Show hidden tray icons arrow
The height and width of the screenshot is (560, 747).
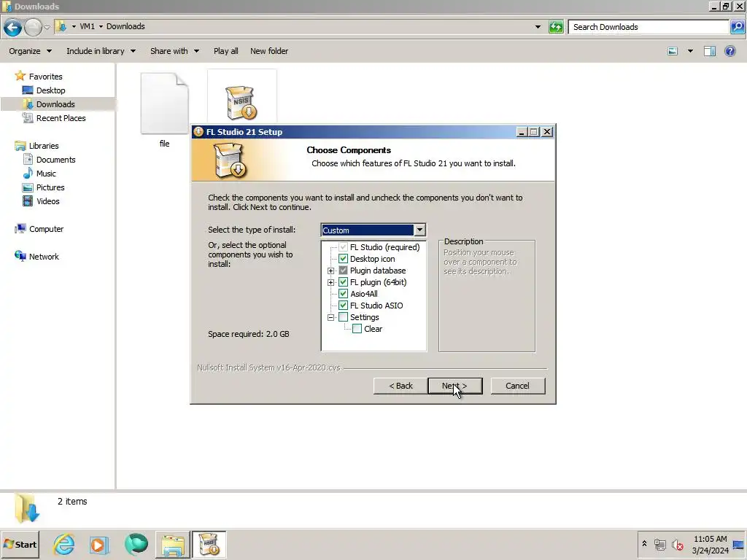tap(644, 543)
